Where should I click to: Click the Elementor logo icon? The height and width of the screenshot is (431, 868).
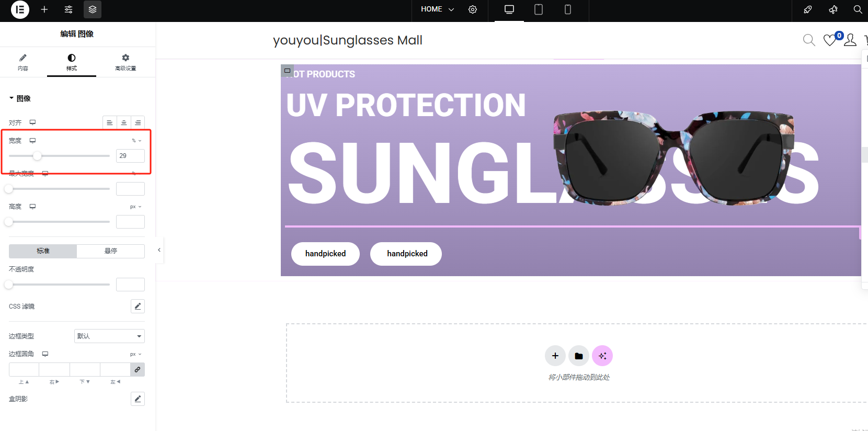tap(20, 9)
